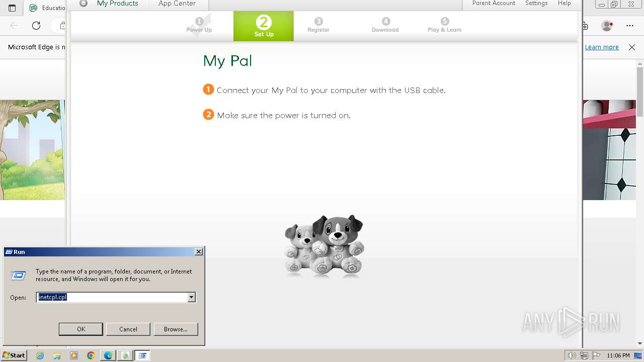Open Edge Settings and more menu
Image resolution: width=644 pixels, height=362 pixels.
tap(630, 25)
